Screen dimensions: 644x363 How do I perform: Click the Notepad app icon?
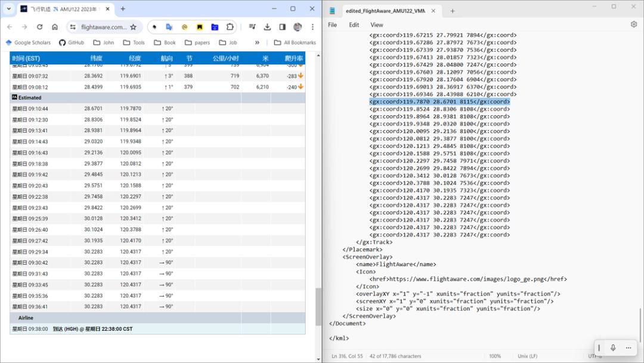click(332, 11)
